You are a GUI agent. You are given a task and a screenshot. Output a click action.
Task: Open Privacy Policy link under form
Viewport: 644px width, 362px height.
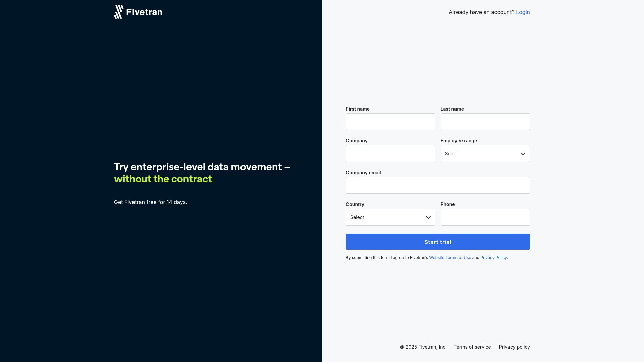[x=493, y=258]
